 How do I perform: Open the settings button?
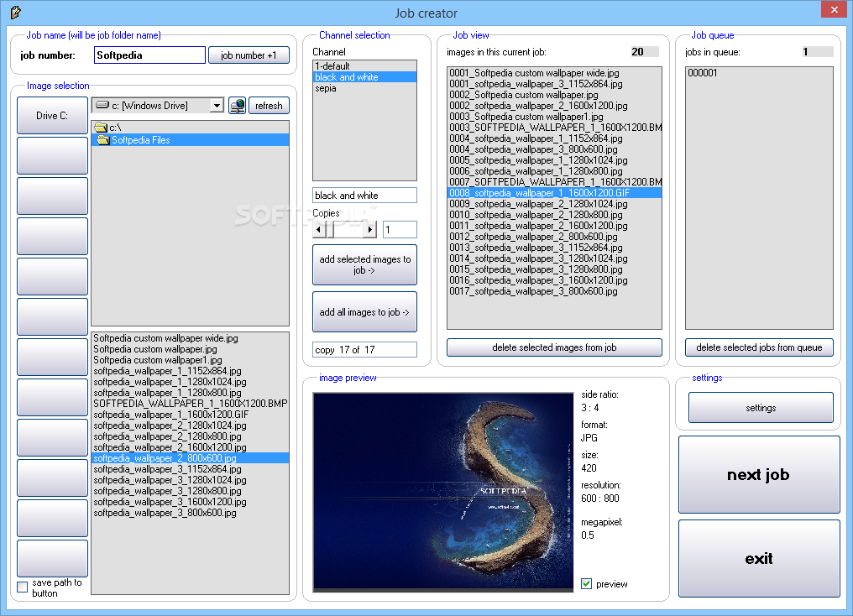click(761, 408)
